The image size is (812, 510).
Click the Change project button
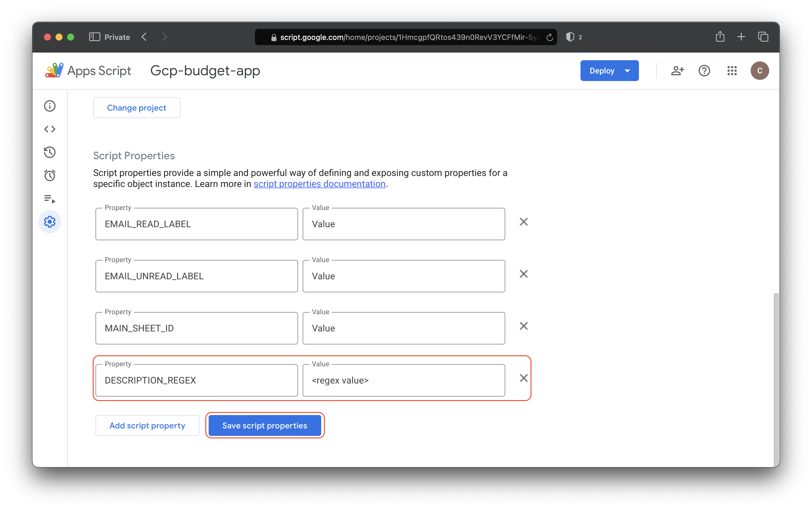click(x=137, y=108)
